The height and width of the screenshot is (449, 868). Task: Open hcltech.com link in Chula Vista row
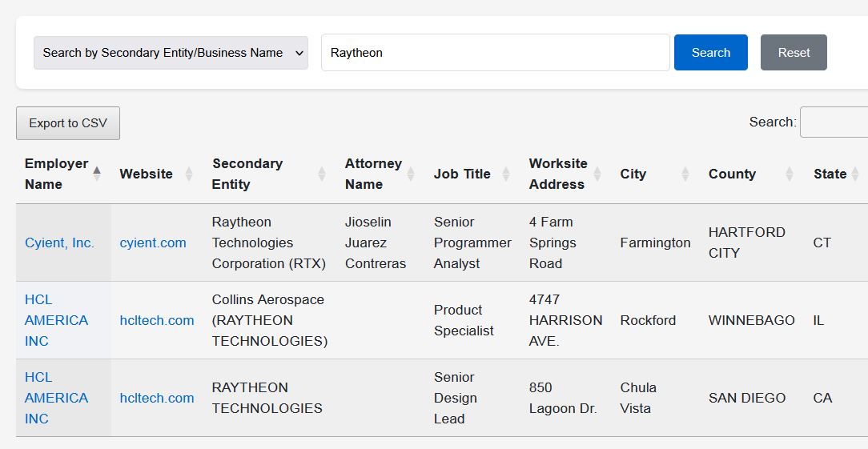pyautogui.click(x=157, y=398)
